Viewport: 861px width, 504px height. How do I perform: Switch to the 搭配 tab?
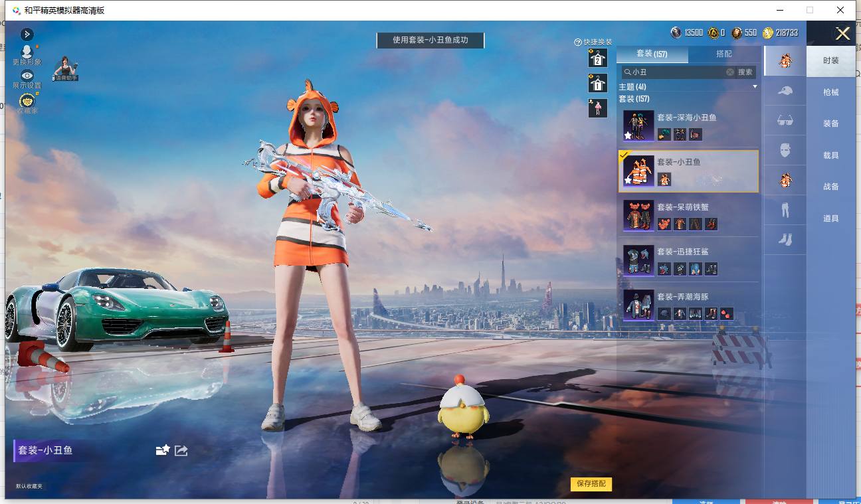pyautogui.click(x=724, y=54)
